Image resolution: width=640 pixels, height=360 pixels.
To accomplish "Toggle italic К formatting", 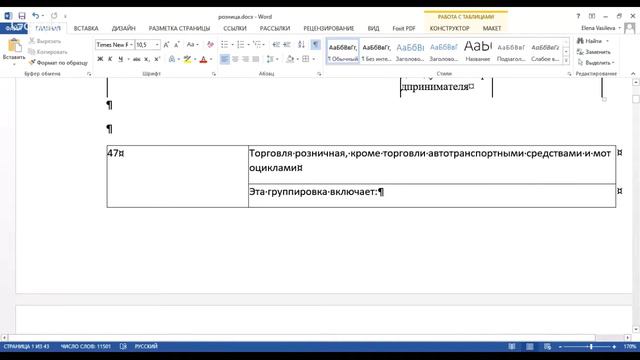I will (x=110, y=59).
